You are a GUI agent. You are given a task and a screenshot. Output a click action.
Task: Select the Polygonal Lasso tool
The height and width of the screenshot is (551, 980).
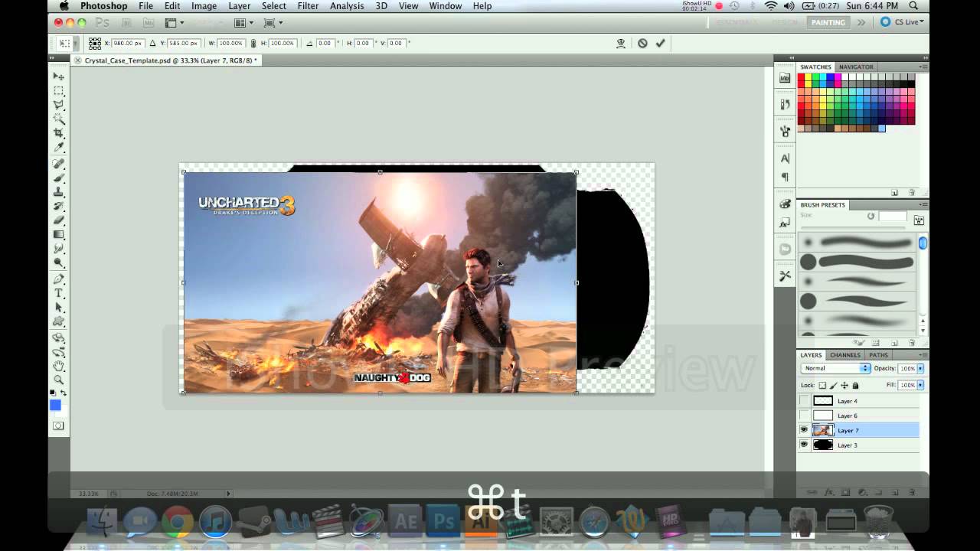tap(58, 105)
